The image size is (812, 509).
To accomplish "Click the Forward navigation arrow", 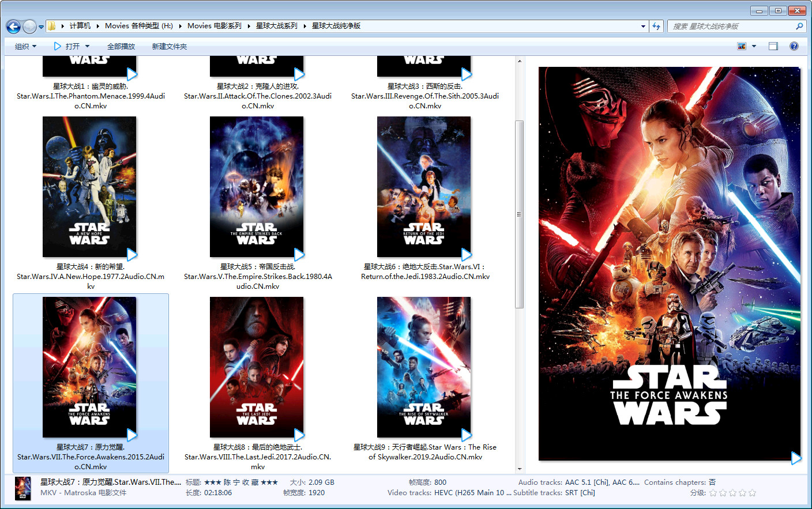I will click(x=29, y=27).
